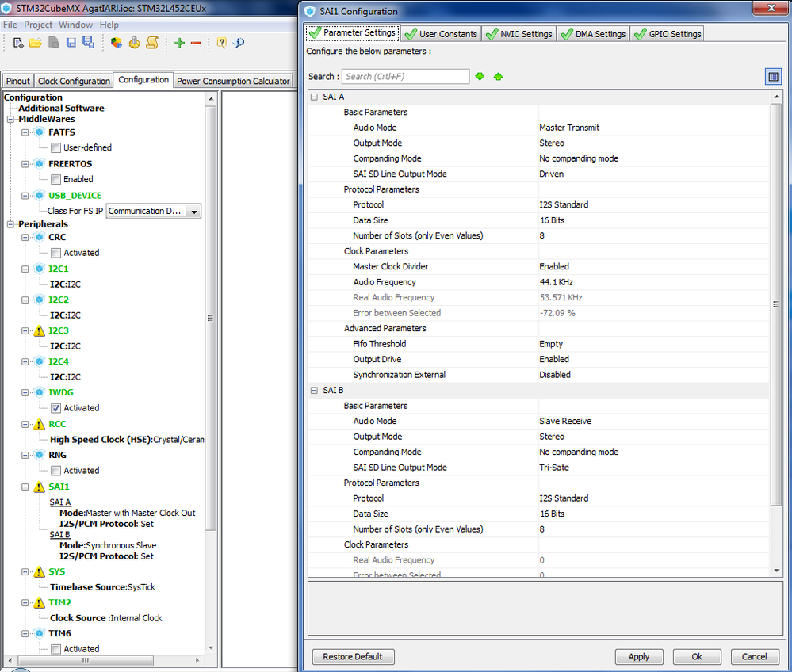This screenshot has width=792, height=672.
Task: Click the SAI1 parameter list vertical scrollbar thumb
Action: [x=776, y=304]
